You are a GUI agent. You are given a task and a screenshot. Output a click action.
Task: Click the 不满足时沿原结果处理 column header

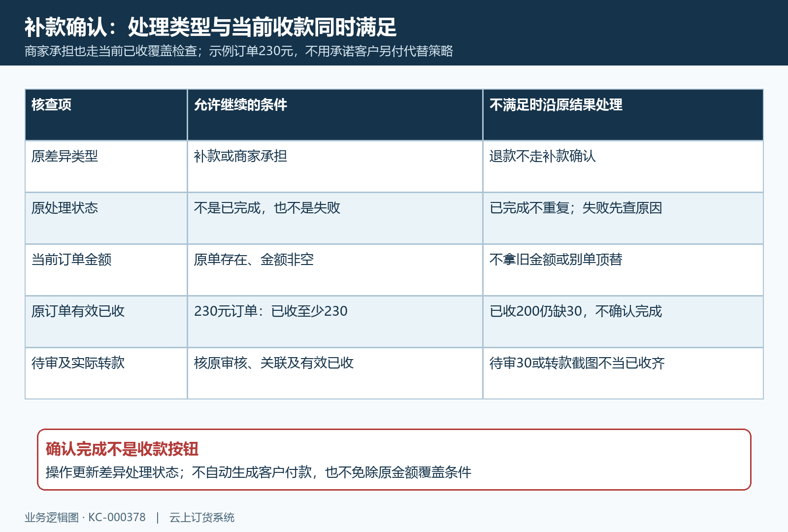(x=623, y=115)
